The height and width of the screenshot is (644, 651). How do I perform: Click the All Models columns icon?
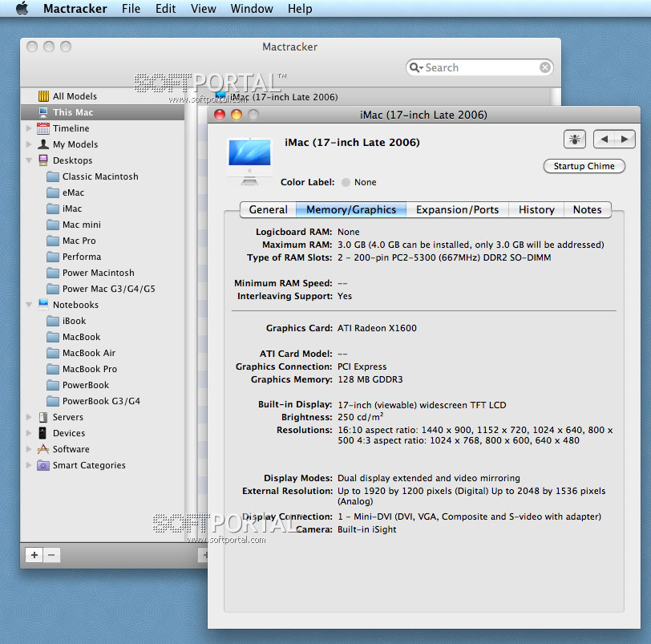tap(43, 96)
